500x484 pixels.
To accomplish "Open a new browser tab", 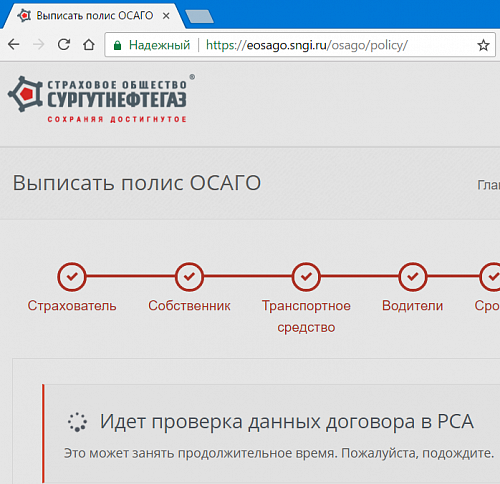I will [x=199, y=17].
